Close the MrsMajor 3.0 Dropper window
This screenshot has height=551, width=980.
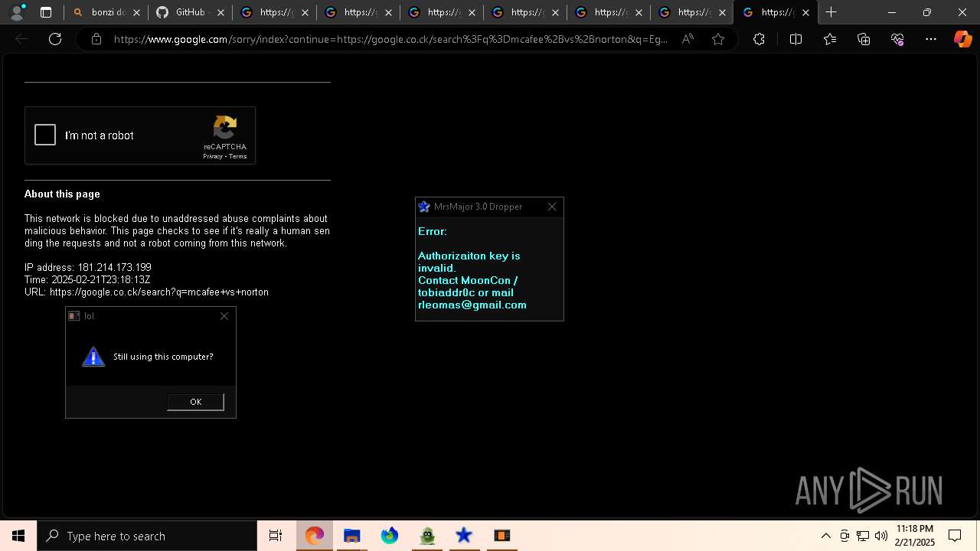[552, 207]
